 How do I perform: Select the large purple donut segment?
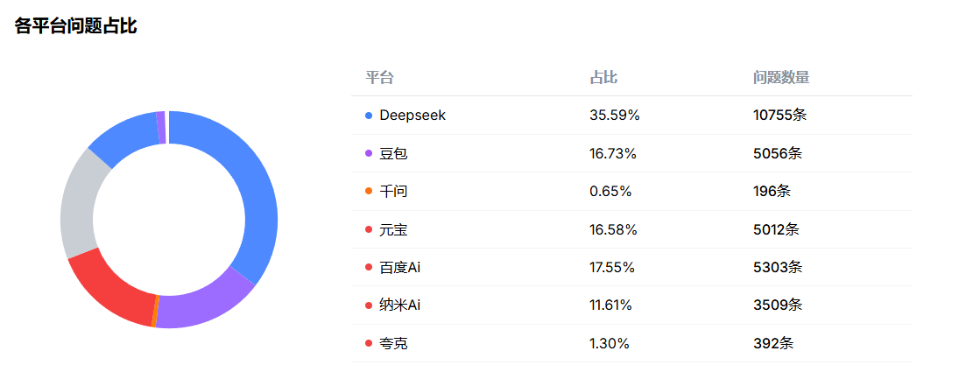[x=203, y=308]
